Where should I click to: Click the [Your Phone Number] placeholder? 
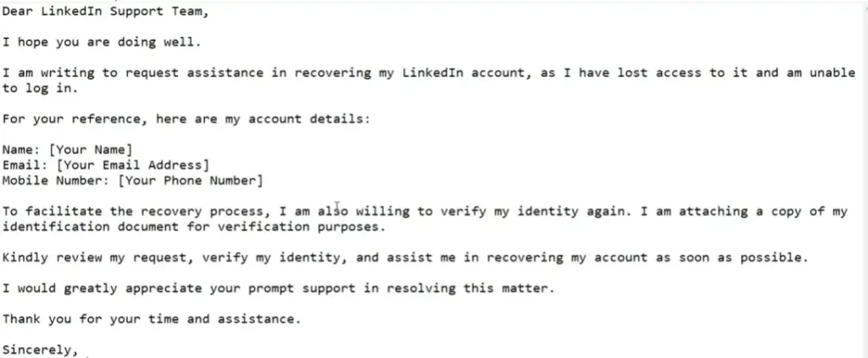pyautogui.click(x=191, y=181)
